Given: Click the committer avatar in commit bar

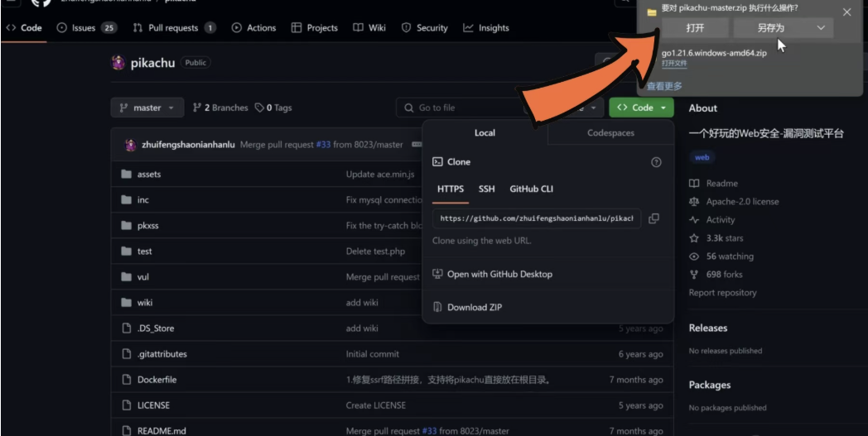Looking at the screenshot, I should tap(131, 145).
